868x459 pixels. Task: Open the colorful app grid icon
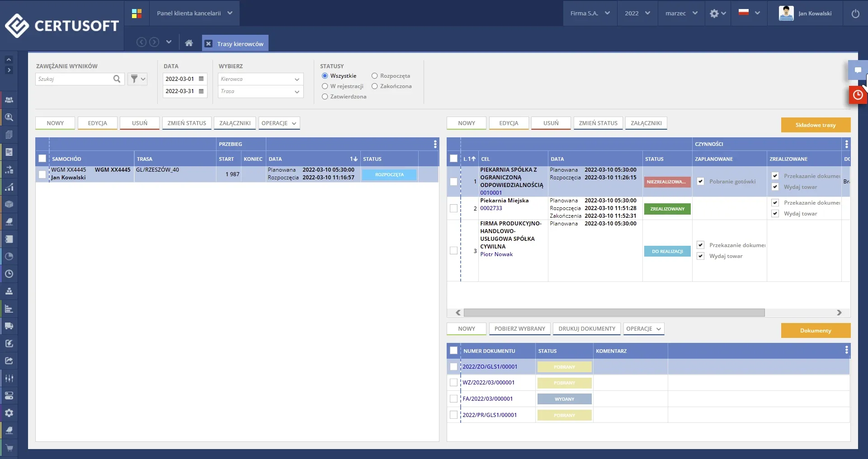click(137, 14)
